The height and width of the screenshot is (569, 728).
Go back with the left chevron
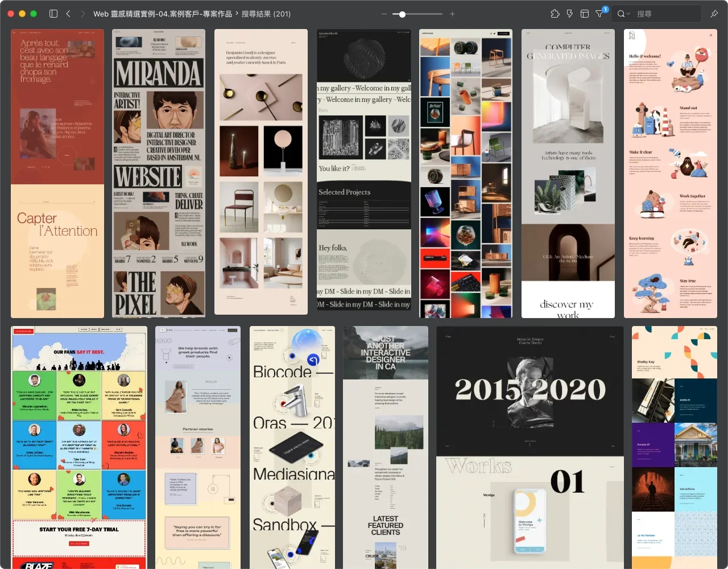tap(68, 14)
